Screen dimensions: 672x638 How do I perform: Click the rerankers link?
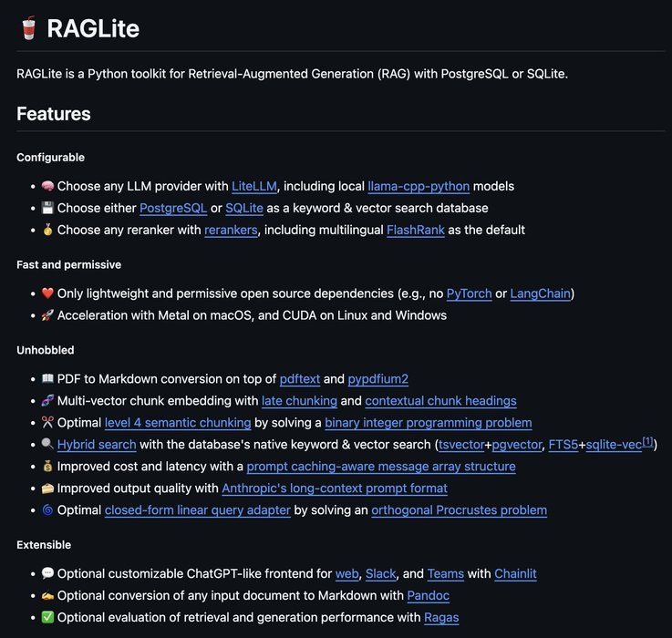(232, 230)
